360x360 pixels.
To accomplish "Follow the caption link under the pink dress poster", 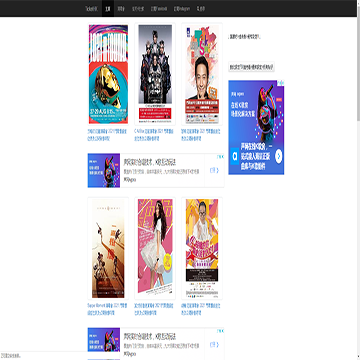I will click(154, 309).
